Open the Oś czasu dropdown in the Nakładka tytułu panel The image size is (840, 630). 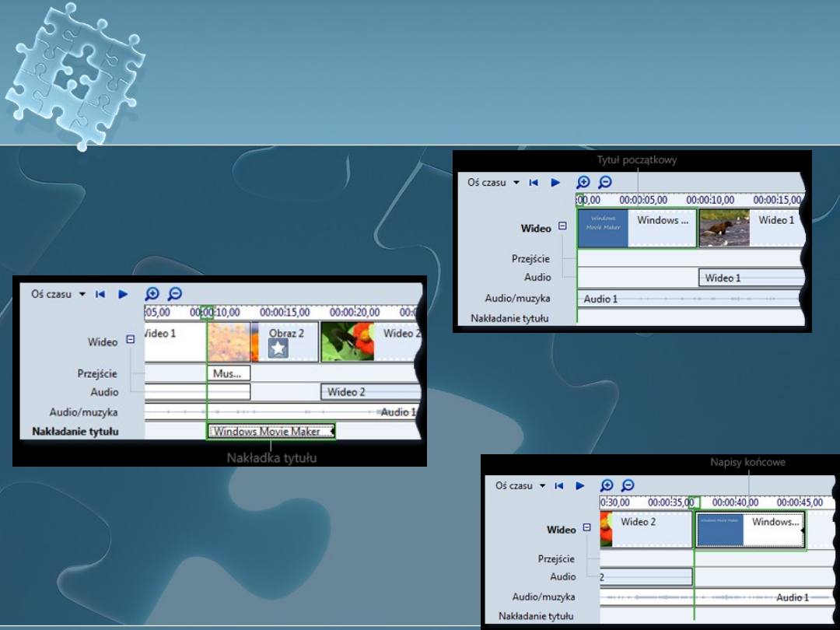(x=82, y=295)
